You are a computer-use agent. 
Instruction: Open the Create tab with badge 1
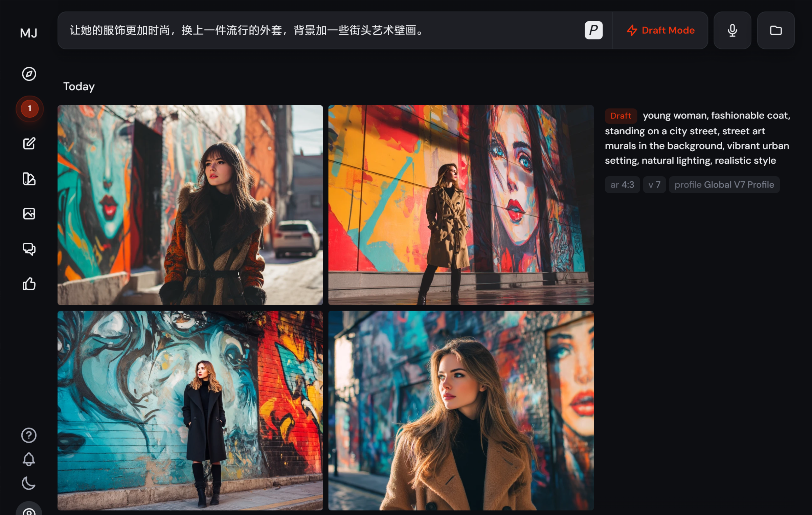pos(29,109)
